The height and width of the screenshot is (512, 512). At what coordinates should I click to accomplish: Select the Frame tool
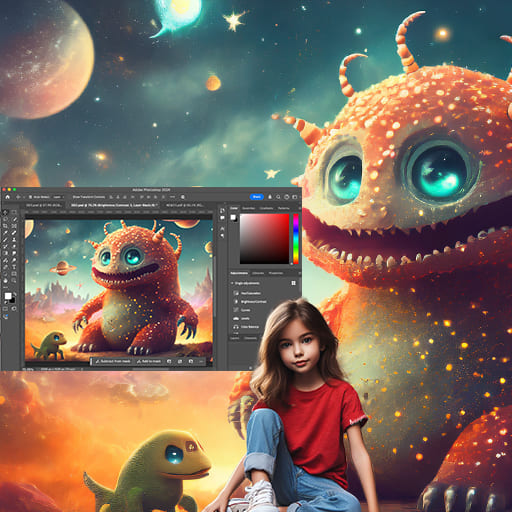pyautogui.click(x=14, y=226)
